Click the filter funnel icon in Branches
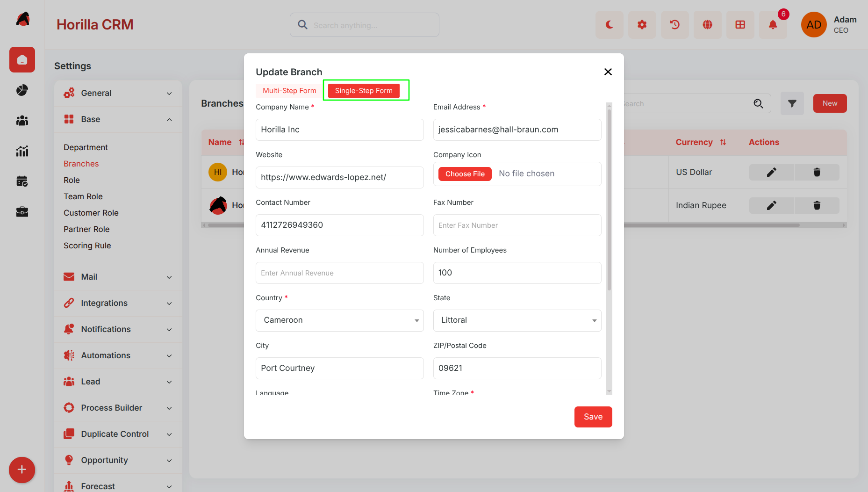The image size is (868, 492). tap(792, 103)
